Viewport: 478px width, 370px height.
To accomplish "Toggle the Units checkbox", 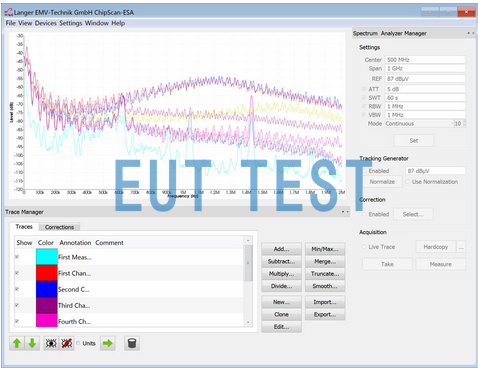I will pyautogui.click(x=78, y=343).
